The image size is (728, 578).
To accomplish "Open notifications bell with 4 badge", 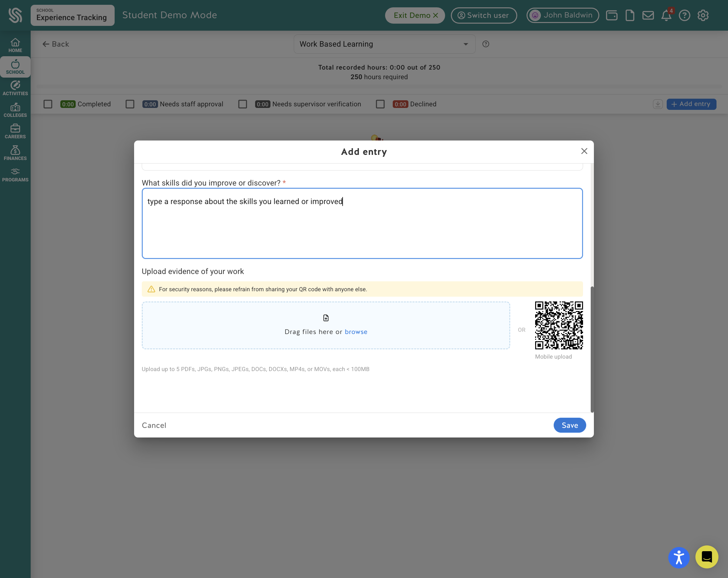I will point(666,15).
